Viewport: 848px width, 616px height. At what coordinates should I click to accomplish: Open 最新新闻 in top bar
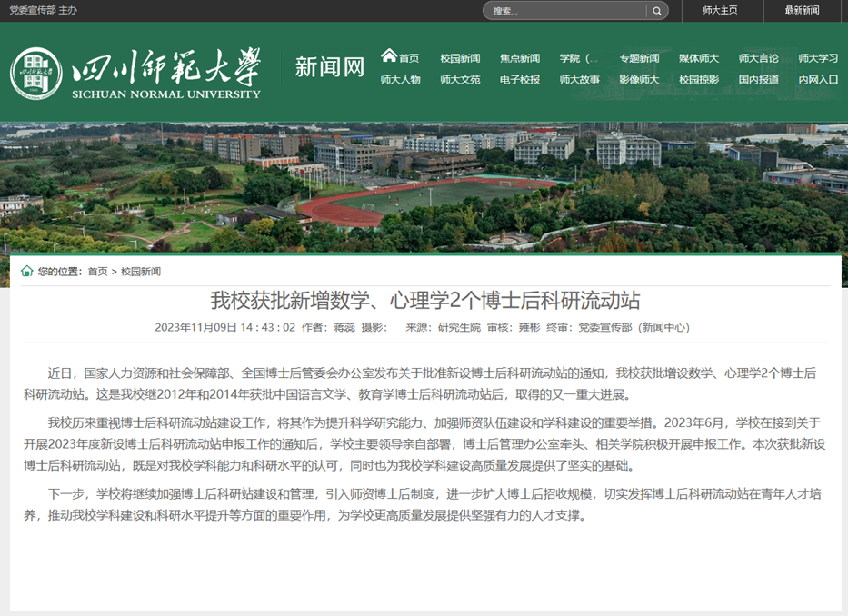click(x=802, y=11)
